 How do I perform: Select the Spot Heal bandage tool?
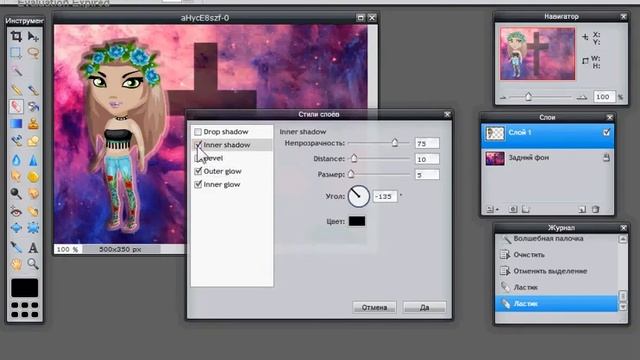click(x=33, y=211)
